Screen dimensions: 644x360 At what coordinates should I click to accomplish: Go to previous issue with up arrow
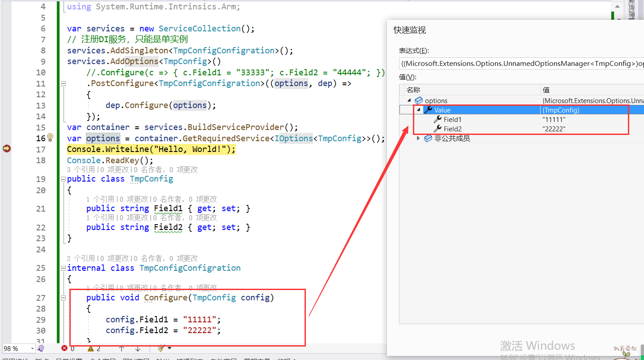tap(121, 348)
